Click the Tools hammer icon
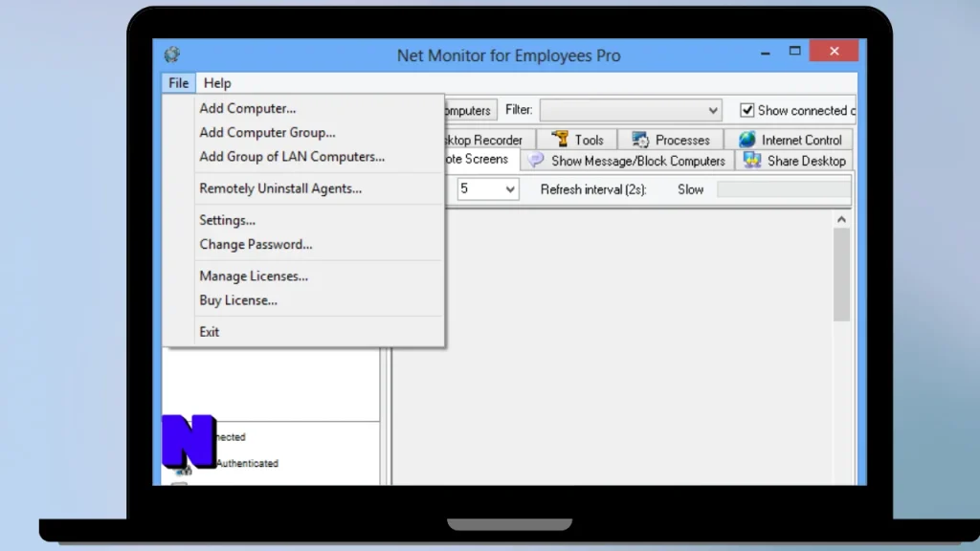 [x=560, y=139]
